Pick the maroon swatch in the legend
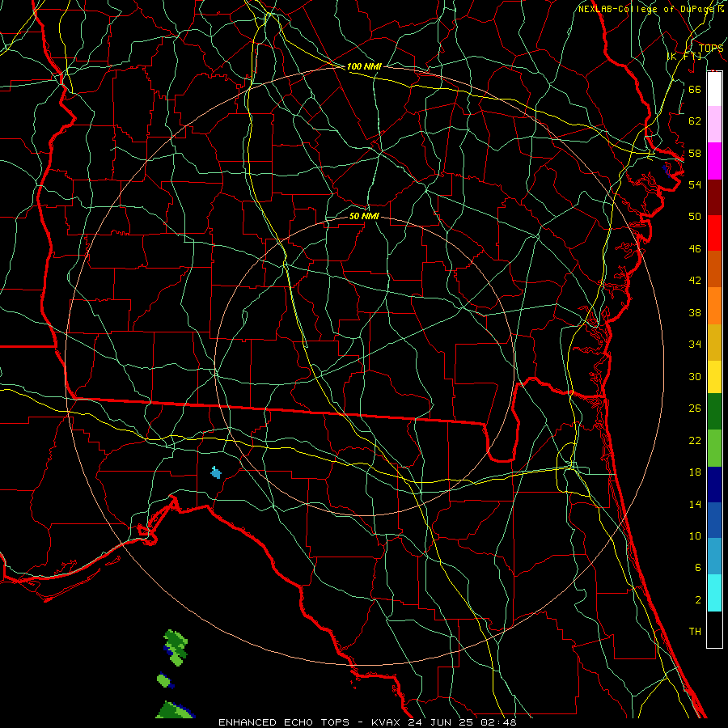The height and width of the screenshot is (728, 728). 714,197
